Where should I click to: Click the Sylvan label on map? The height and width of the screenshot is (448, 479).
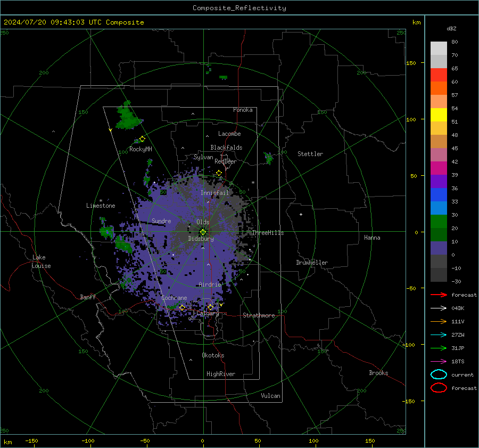[203, 157]
